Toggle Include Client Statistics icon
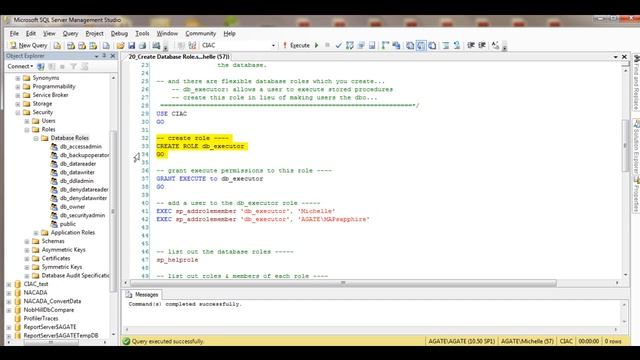The width and height of the screenshot is (640, 360). (396, 45)
